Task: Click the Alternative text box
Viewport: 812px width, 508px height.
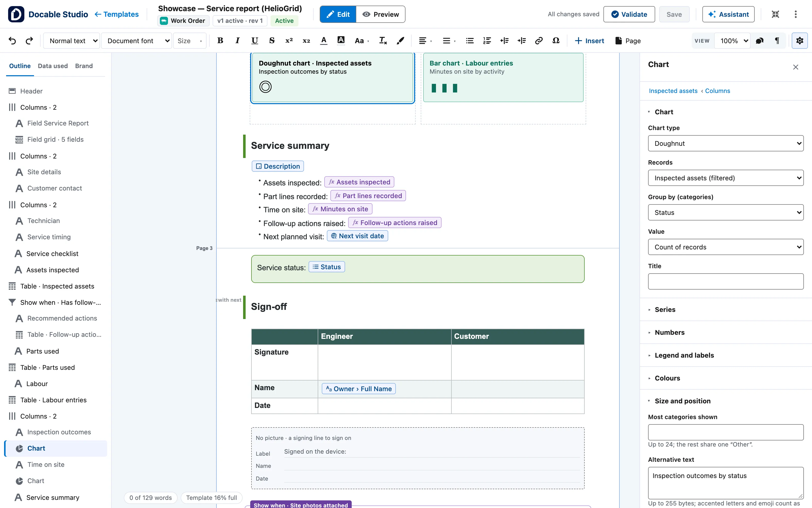Action: [x=726, y=483]
